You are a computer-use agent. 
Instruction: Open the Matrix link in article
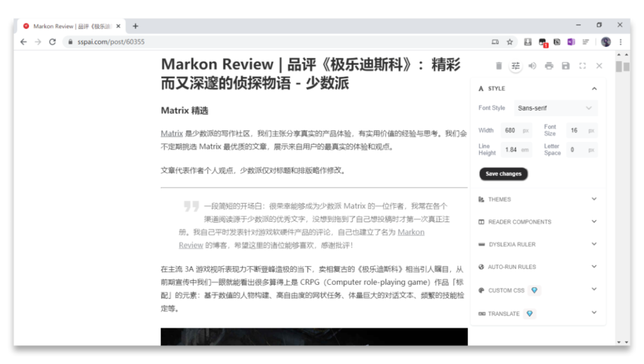point(172,133)
